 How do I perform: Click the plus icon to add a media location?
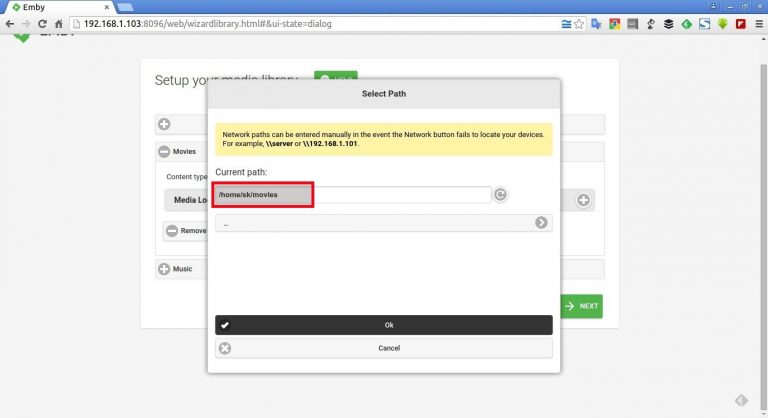[583, 200]
